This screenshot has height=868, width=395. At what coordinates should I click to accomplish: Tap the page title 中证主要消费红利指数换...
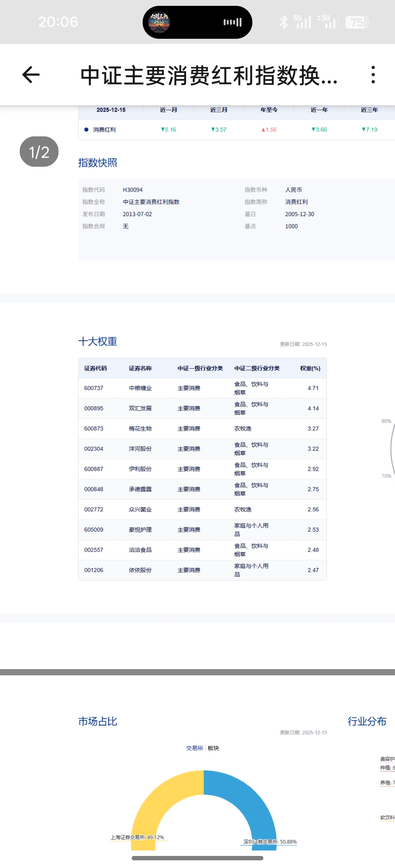[x=208, y=76]
